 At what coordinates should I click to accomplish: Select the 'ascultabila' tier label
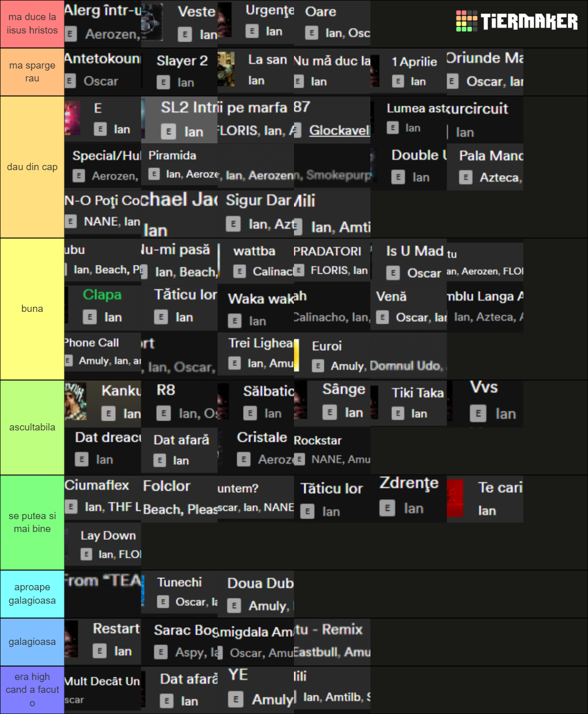point(32,427)
